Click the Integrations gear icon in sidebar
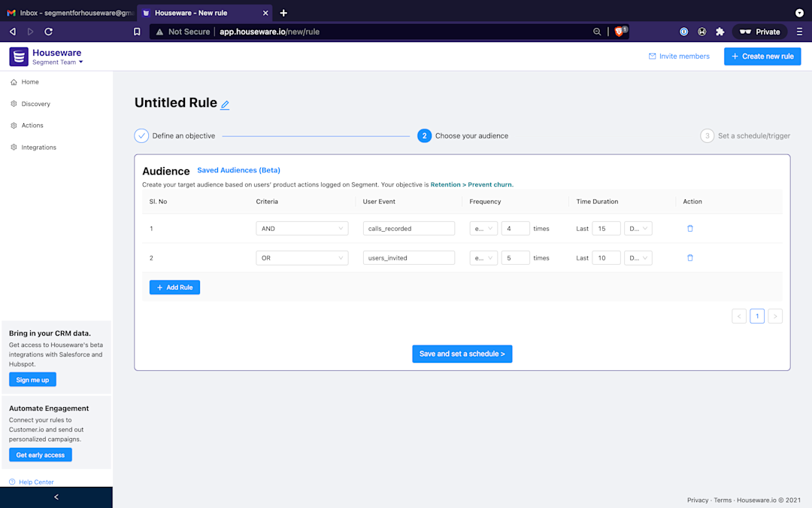 (14, 148)
